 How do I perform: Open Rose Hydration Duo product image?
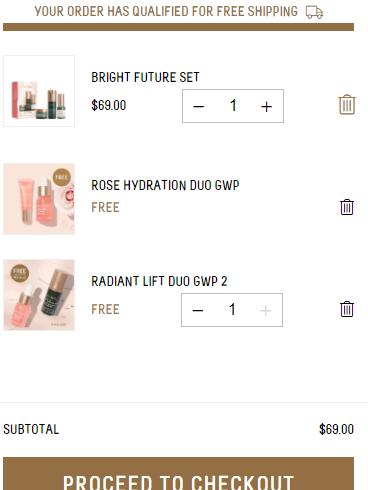point(39,199)
